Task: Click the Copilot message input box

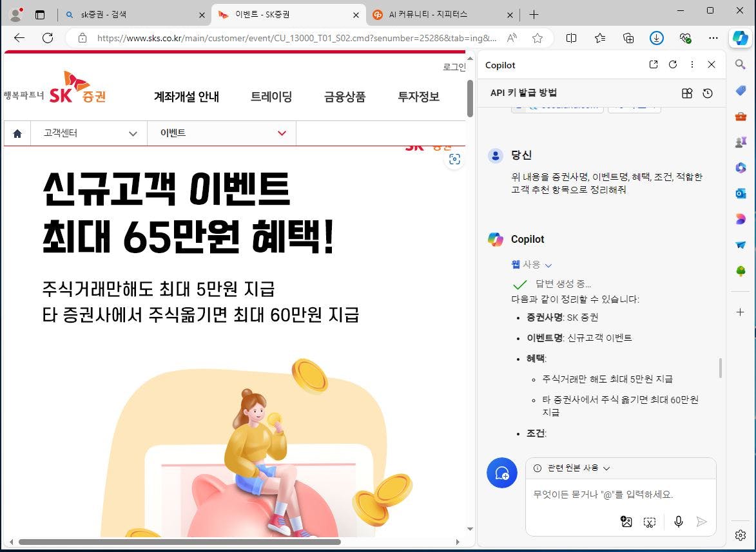Action: coord(620,495)
